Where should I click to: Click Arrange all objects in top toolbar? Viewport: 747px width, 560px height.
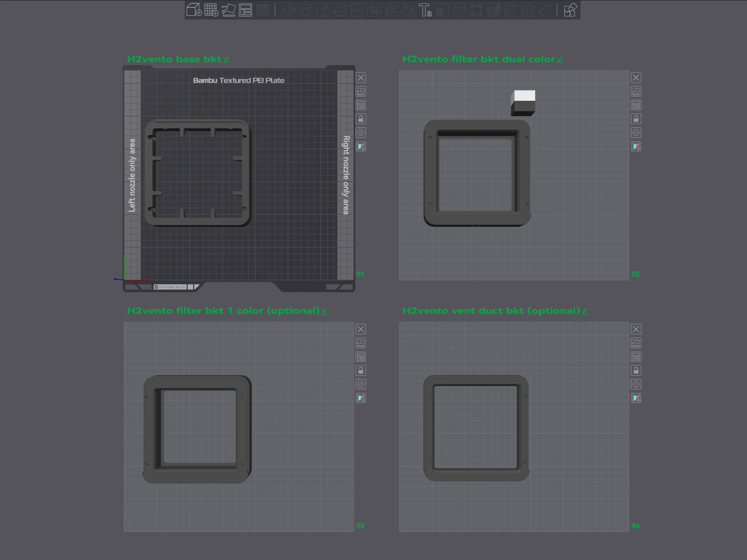point(245,10)
